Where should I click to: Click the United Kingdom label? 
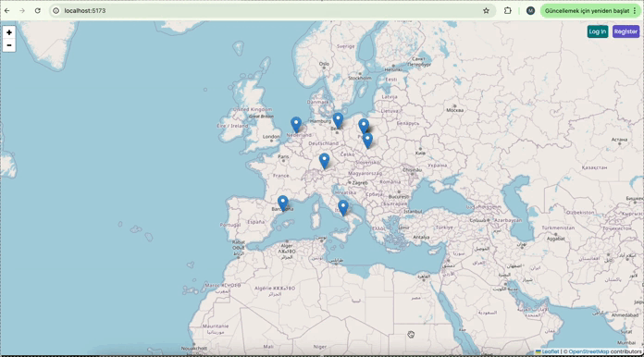click(x=253, y=109)
